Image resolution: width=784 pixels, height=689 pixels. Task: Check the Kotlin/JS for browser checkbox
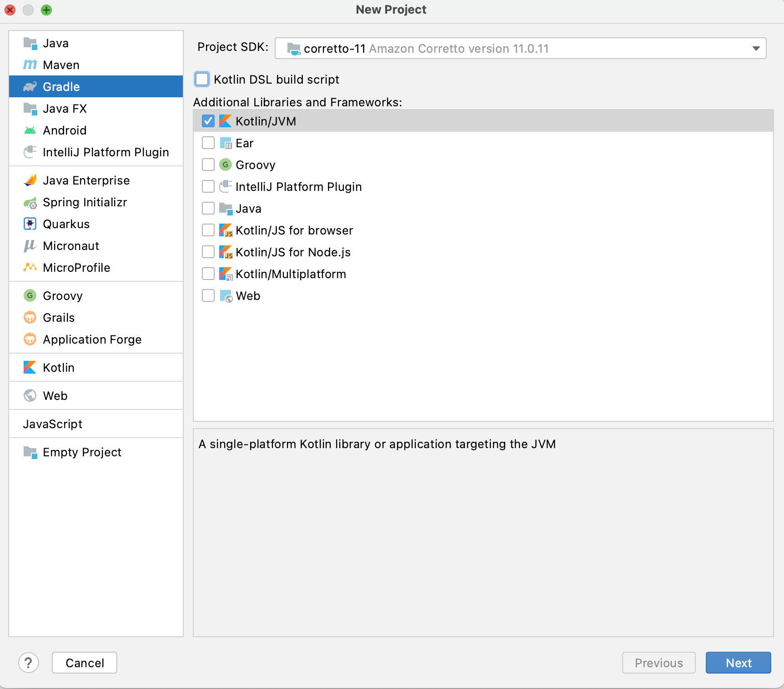(x=208, y=230)
